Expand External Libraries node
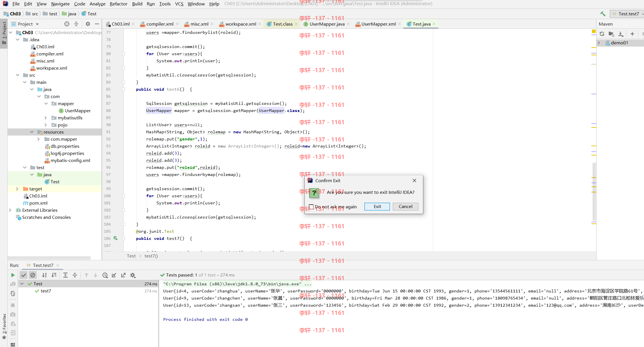This screenshot has width=644, height=347. point(10,210)
